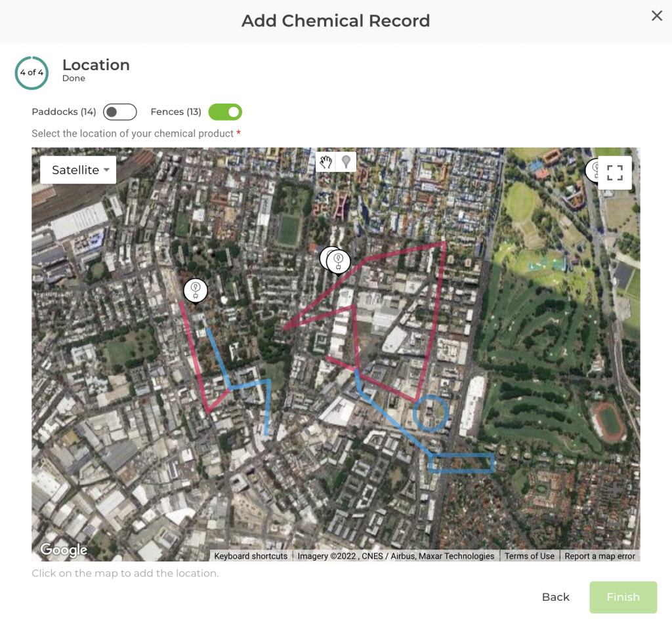Click the red oval sports track on map
Screen dimensions: 672x627
click(x=610, y=420)
